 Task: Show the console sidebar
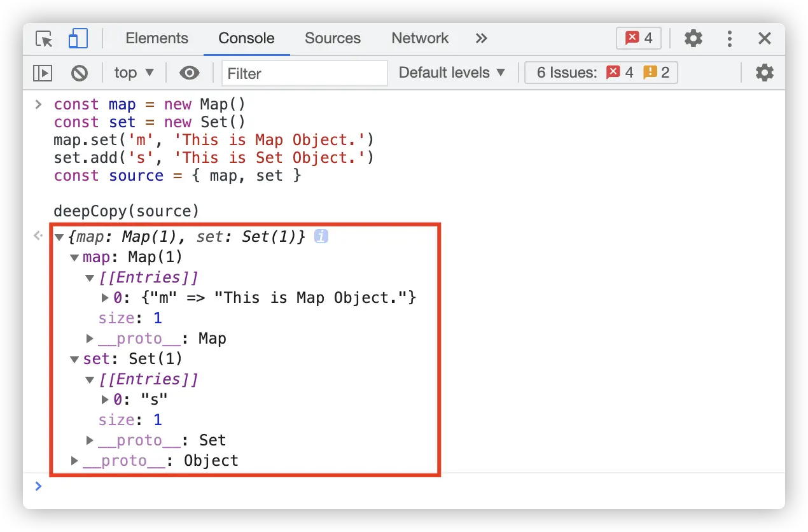tap(43, 73)
